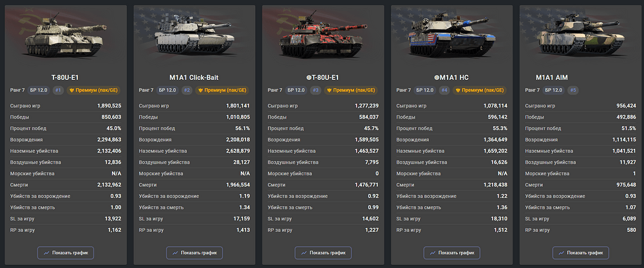Screen dimensions: 644x268
Task: Click the #4 rank badge
Action: [444, 90]
